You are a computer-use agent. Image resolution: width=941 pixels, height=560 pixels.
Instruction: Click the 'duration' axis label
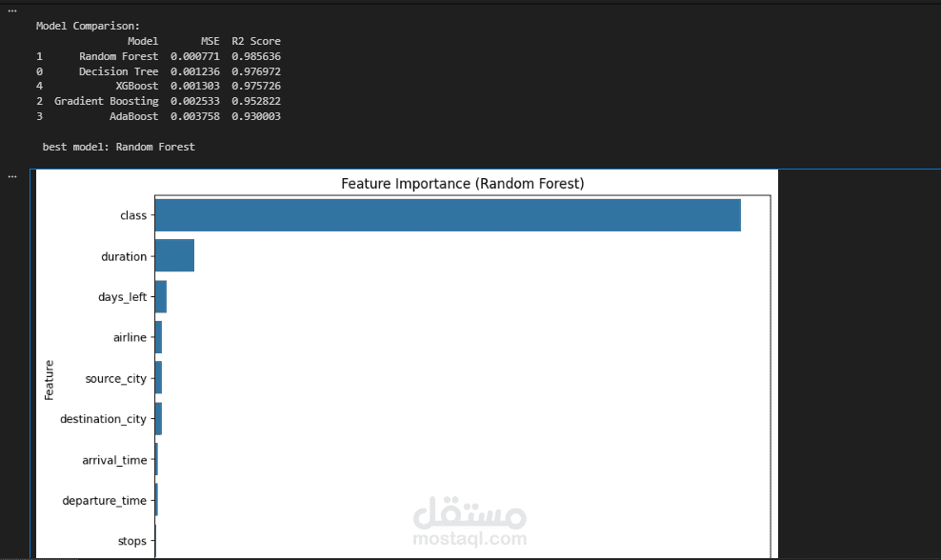[x=124, y=256]
